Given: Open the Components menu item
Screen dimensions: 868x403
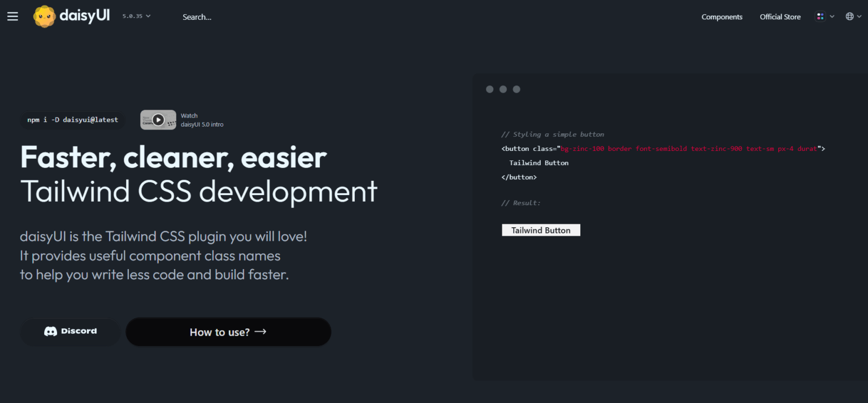Looking at the screenshot, I should [722, 17].
